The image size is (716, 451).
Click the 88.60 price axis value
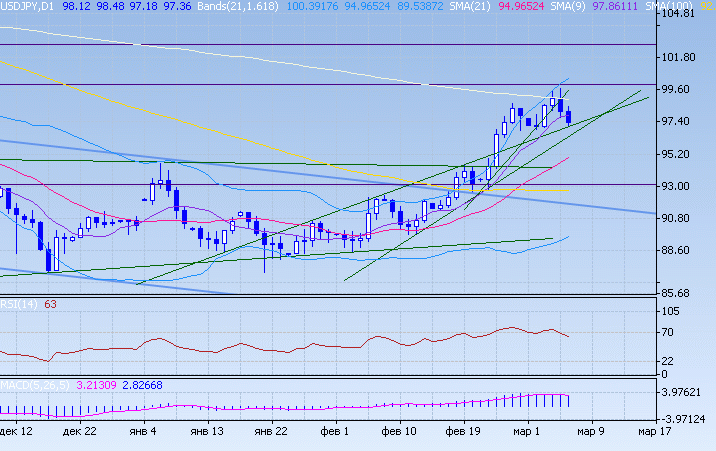(677, 250)
